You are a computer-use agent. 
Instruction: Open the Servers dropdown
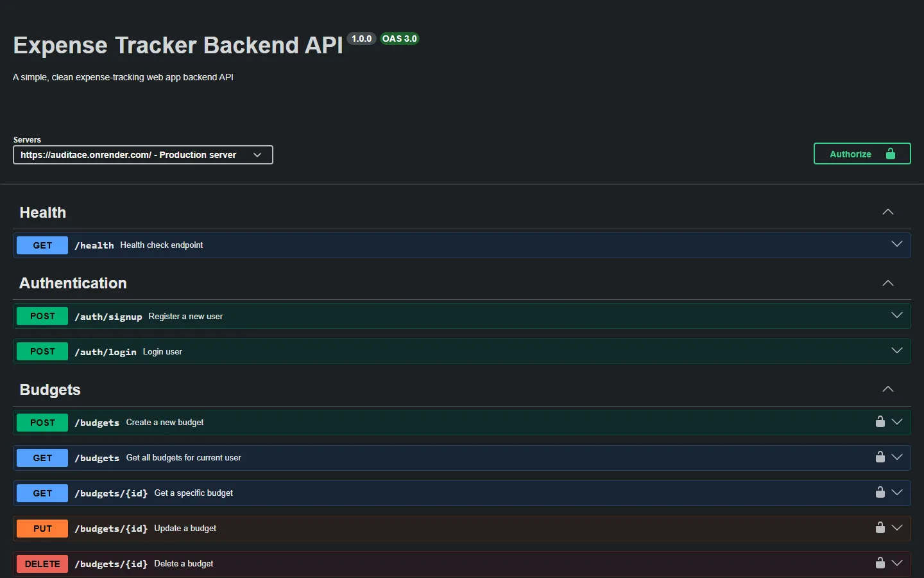[x=143, y=155]
